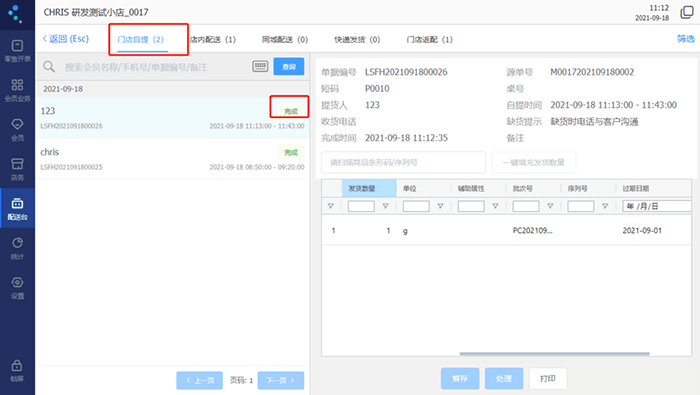Click the 下一页 pagination button
700x395 pixels.
tap(281, 380)
